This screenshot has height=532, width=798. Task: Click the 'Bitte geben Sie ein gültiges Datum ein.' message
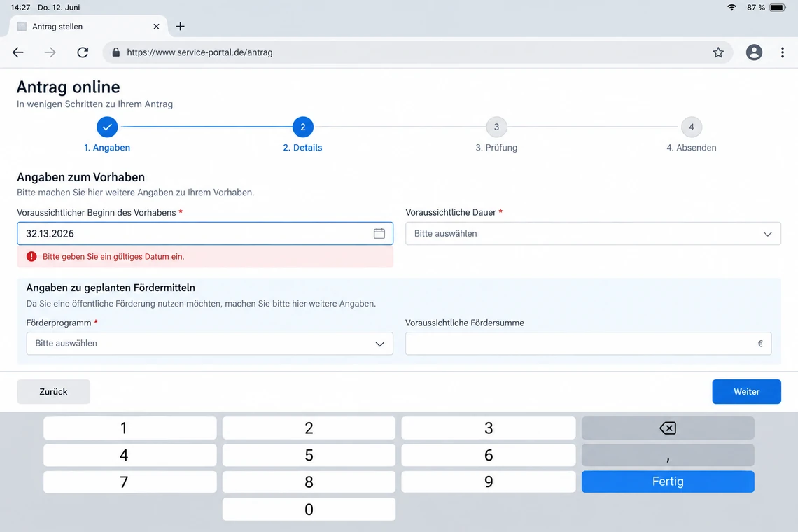[x=113, y=257]
